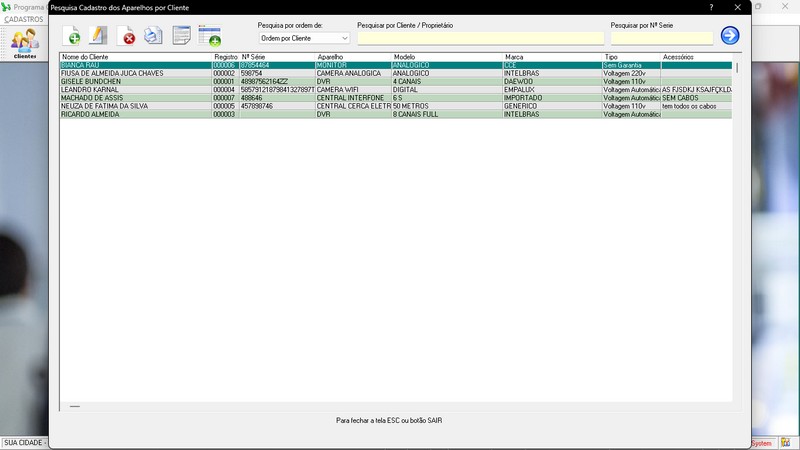800x450 pixels.
Task: Open the Ordem por Cliente dropdown
Action: 304,38
